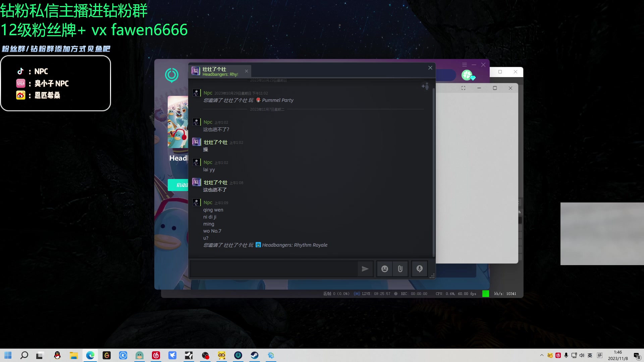The width and height of the screenshot is (644, 362).
Task: Close the 壮壮了个壮 chat tab
Action: 247,71
